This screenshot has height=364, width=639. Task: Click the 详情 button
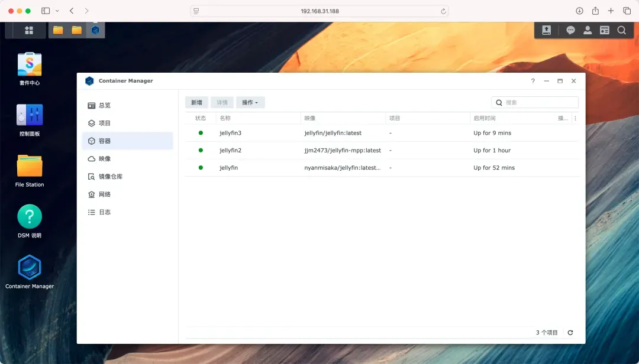point(222,103)
